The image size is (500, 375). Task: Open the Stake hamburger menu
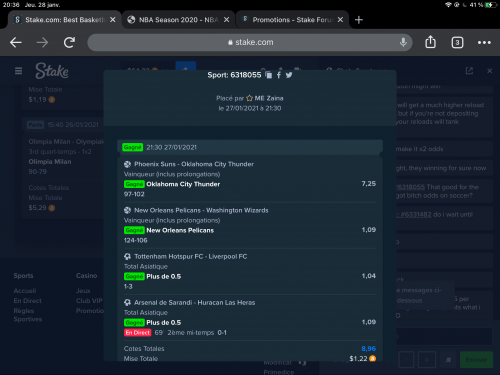(18, 71)
